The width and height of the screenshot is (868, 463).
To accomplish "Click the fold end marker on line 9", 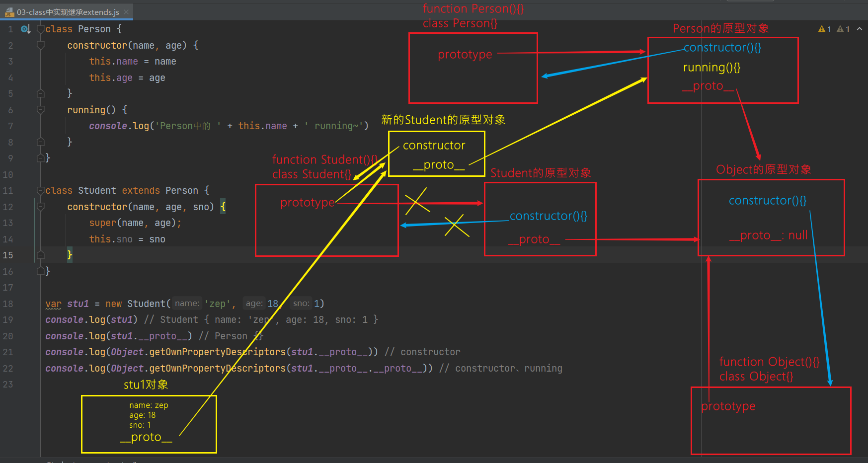I will pos(41,158).
